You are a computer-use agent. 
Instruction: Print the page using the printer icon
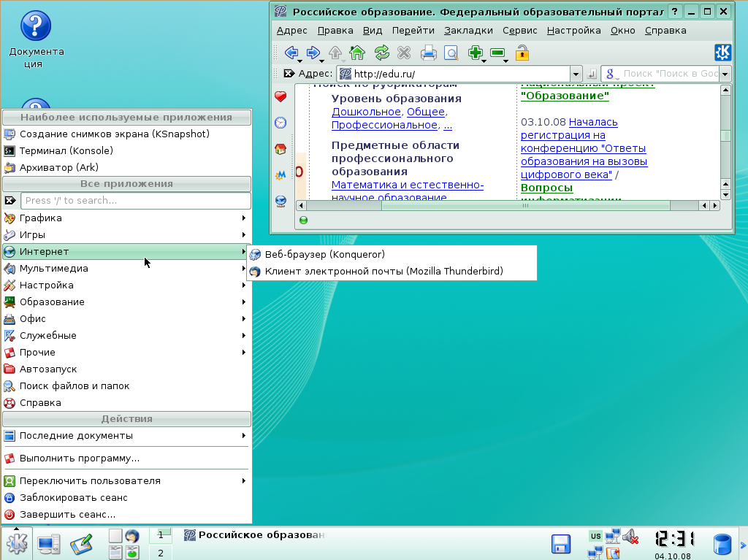(429, 53)
